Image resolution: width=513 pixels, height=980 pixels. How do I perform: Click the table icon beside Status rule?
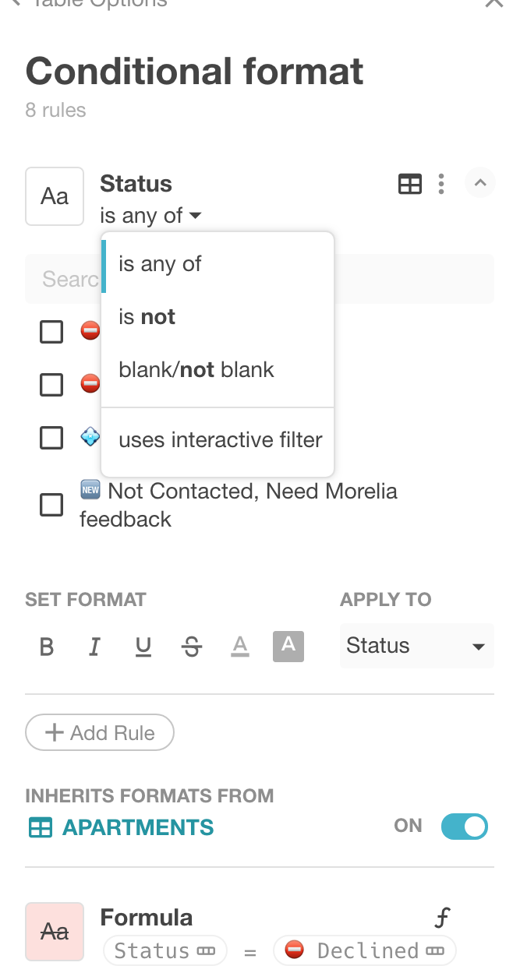coord(409,184)
